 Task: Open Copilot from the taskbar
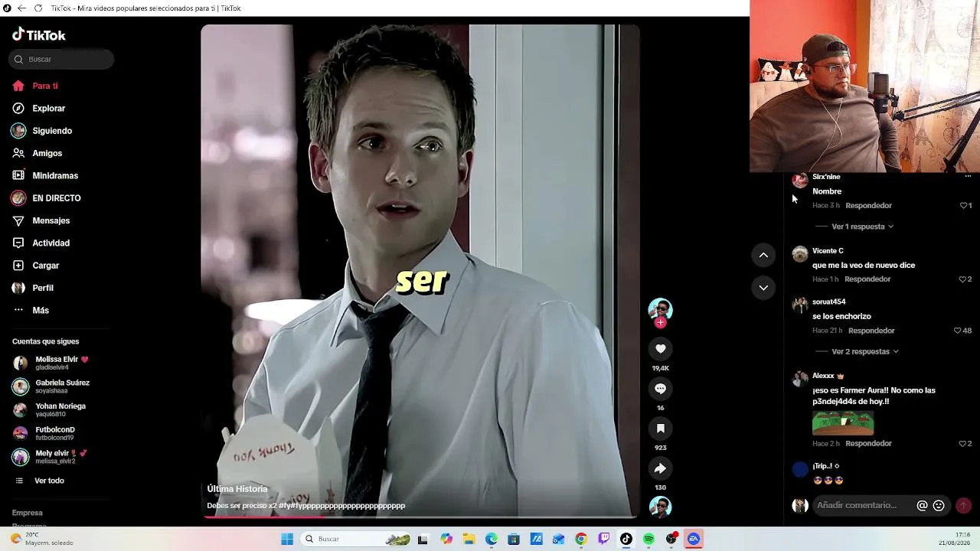click(446, 539)
